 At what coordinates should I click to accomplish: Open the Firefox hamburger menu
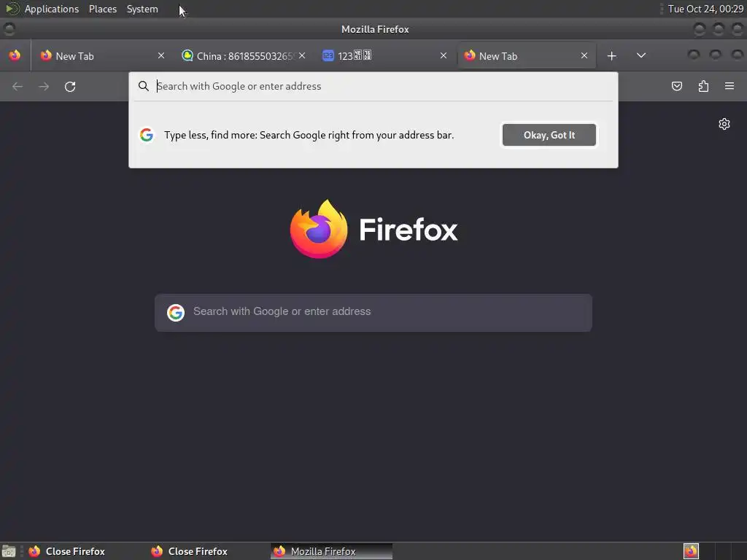[x=729, y=86]
